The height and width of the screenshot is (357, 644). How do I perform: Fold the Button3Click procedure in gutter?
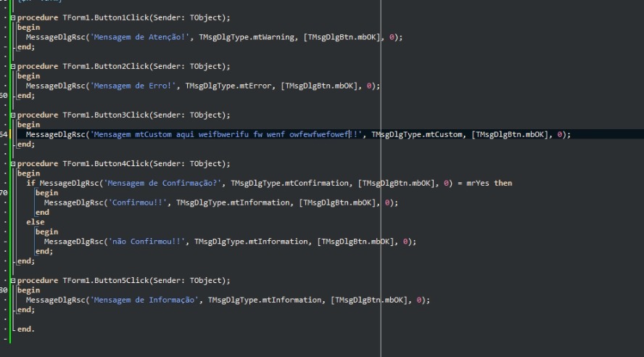(12, 115)
